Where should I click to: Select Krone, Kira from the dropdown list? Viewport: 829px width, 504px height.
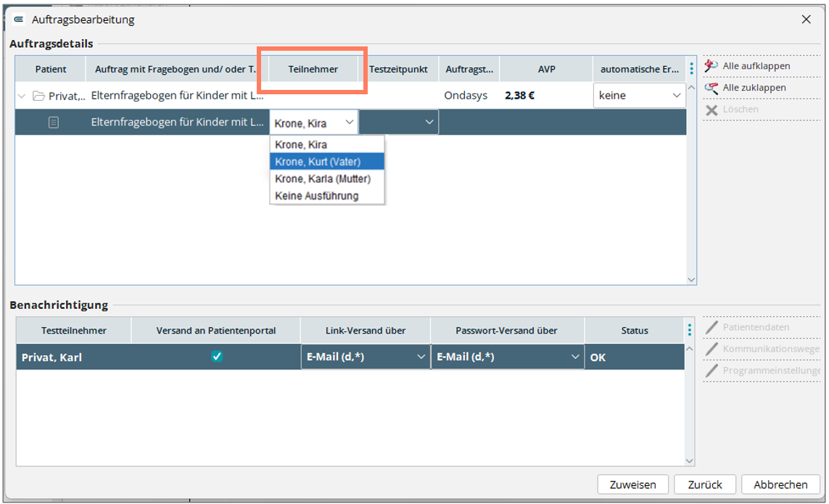(x=326, y=144)
